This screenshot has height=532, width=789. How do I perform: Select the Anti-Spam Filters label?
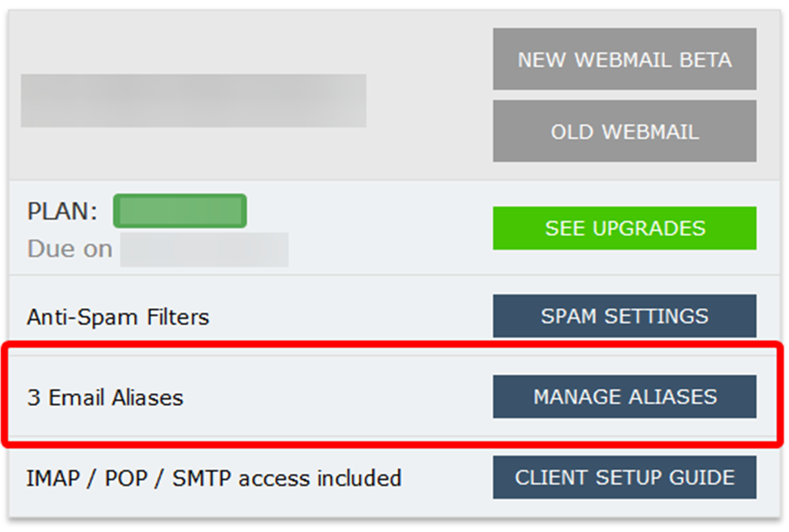coord(118,317)
